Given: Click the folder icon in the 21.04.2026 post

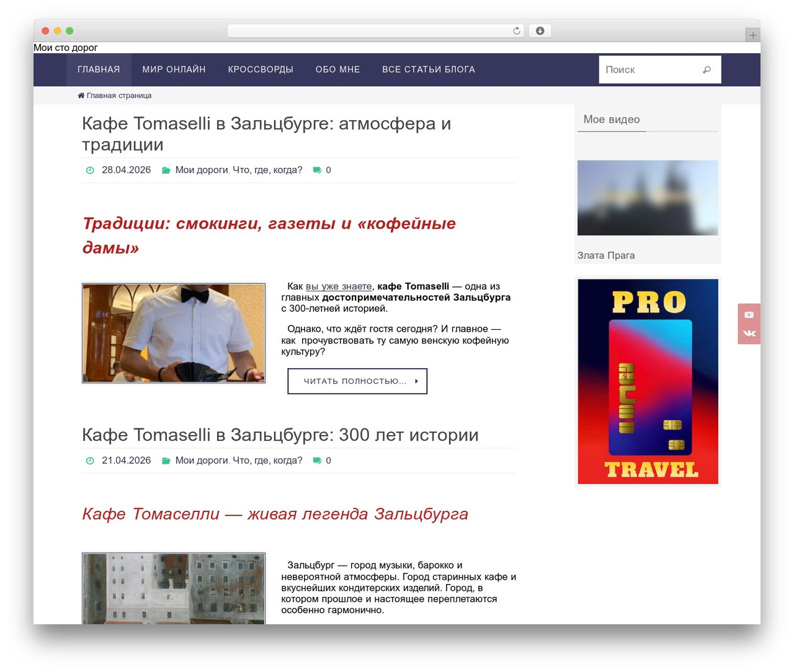Looking at the screenshot, I should tap(166, 461).
